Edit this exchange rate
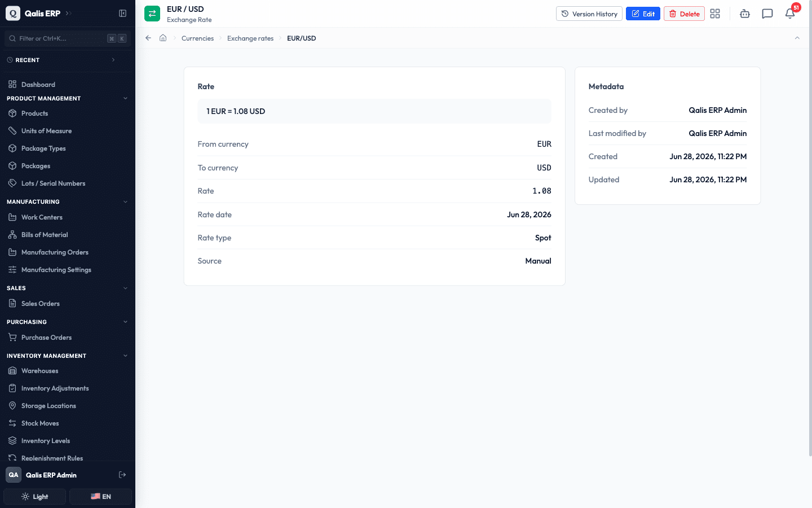Viewport: 812px width, 508px height. [x=643, y=14]
